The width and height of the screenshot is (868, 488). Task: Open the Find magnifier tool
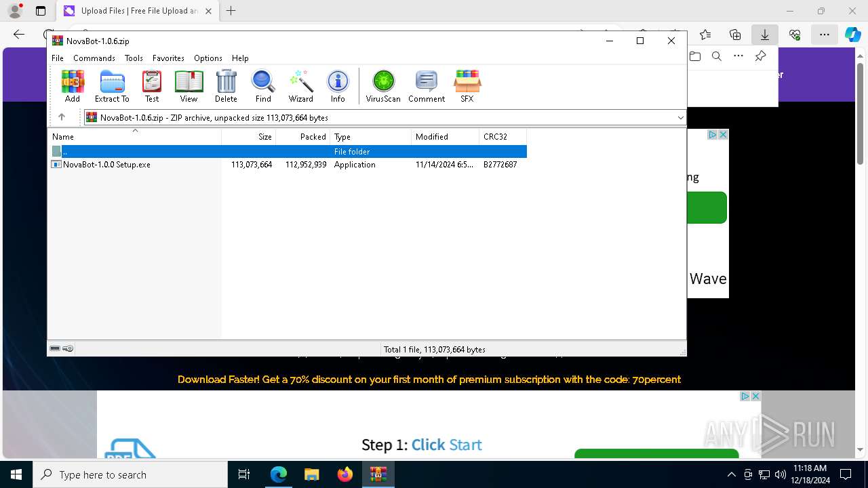point(263,86)
